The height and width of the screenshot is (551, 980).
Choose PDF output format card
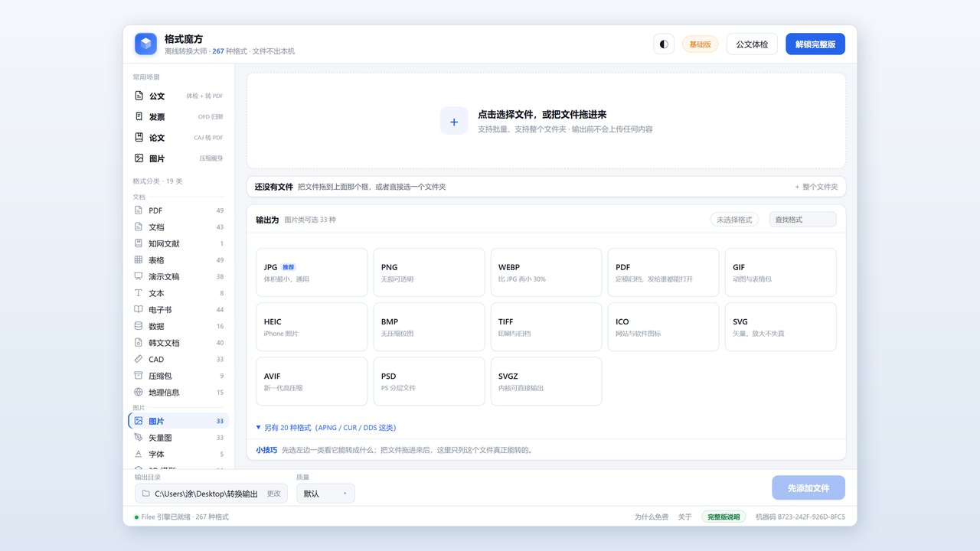[x=663, y=272]
